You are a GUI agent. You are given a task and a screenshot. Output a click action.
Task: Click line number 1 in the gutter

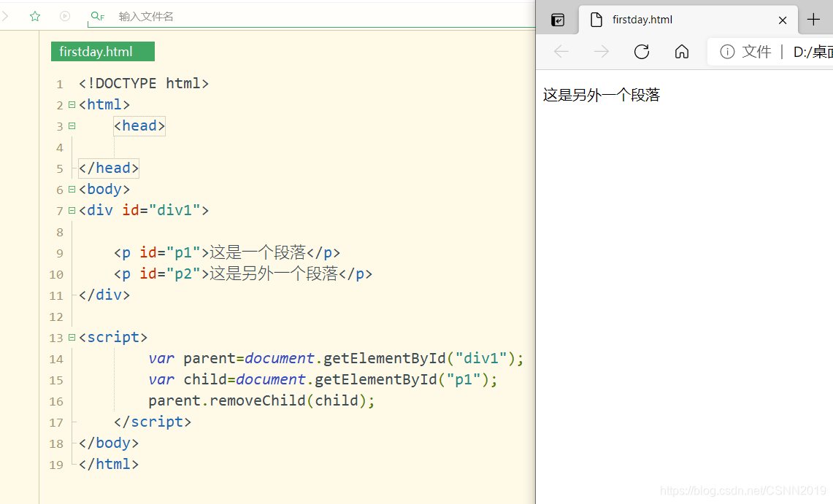60,85
